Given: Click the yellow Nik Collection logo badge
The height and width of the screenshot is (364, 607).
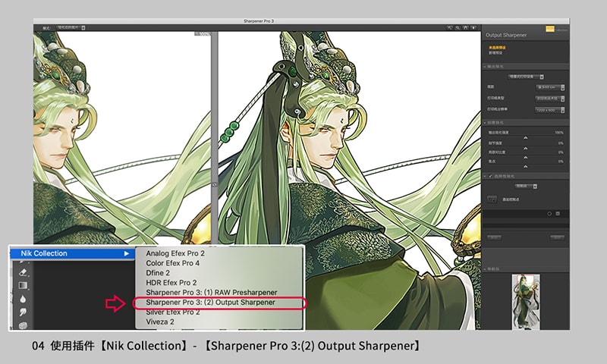Looking at the screenshot, I should 551,29.
